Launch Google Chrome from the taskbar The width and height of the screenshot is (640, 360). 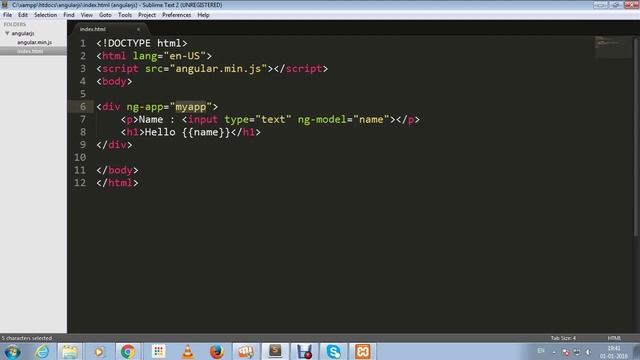128,352
